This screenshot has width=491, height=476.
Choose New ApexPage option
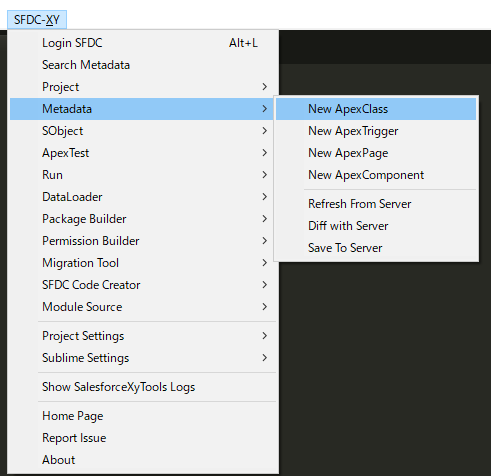(376, 153)
